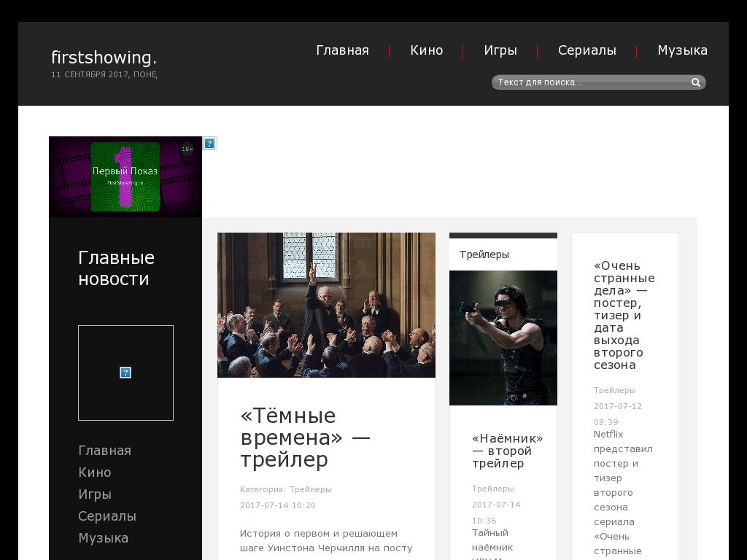Open Музыка from the sidebar menu
This screenshot has width=747, height=560.
103,538
